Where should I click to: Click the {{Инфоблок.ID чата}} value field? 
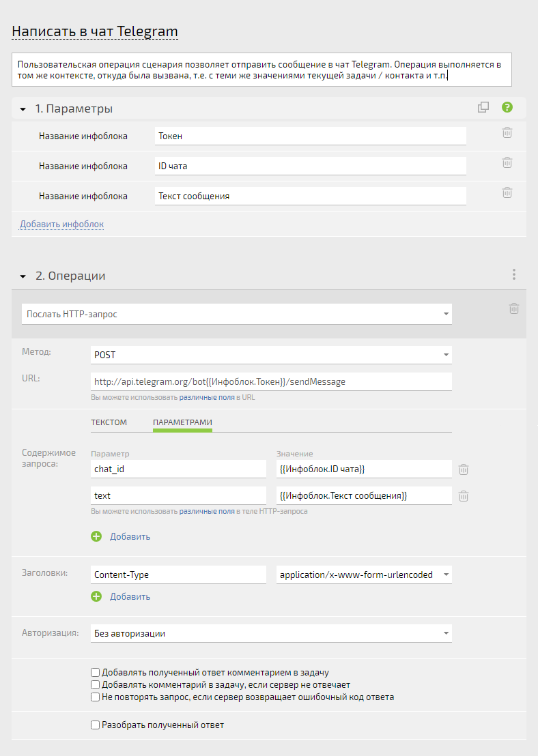click(364, 469)
